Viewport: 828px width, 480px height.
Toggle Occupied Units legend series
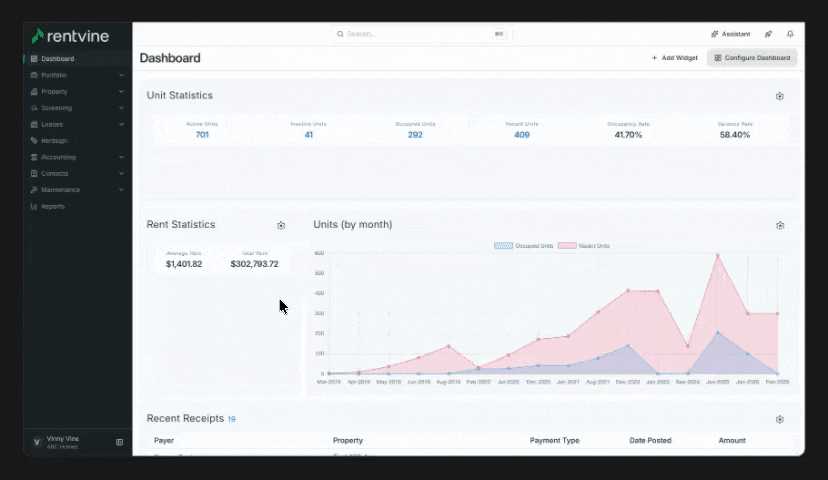pyautogui.click(x=524, y=246)
